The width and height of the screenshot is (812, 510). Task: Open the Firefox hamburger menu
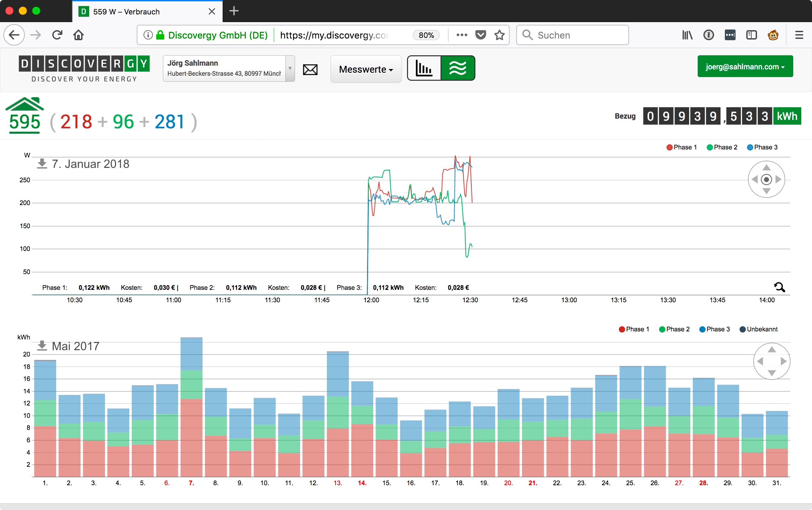(799, 35)
